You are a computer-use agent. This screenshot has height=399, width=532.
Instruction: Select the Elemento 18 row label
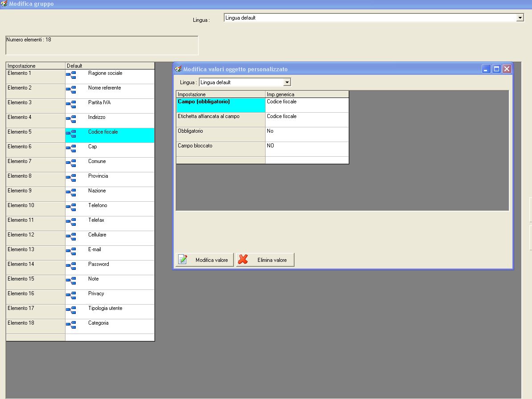(x=36, y=326)
